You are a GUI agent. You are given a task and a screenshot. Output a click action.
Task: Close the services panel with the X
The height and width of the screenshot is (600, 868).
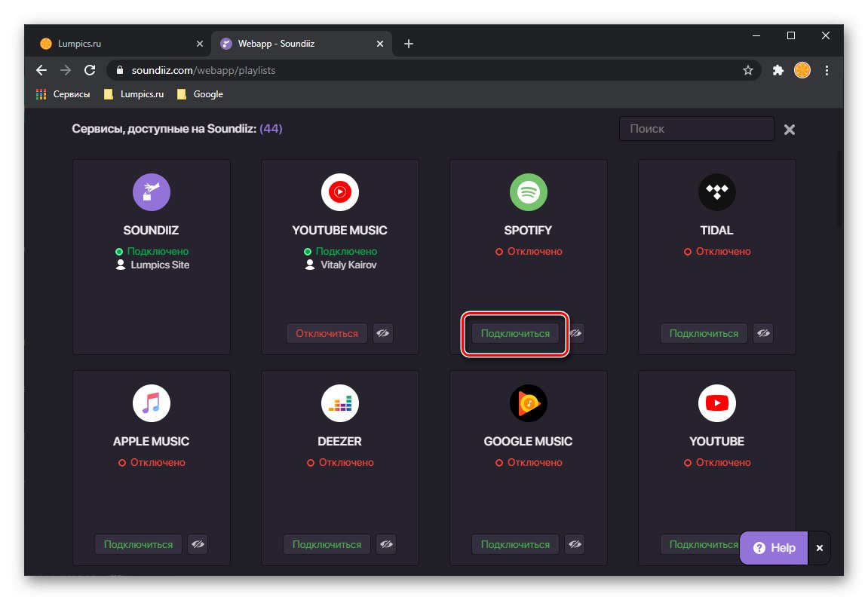790,130
